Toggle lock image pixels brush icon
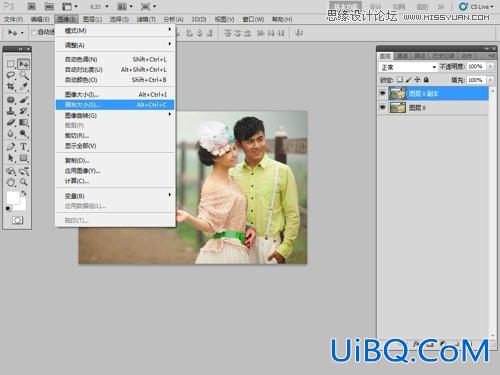 click(x=408, y=80)
